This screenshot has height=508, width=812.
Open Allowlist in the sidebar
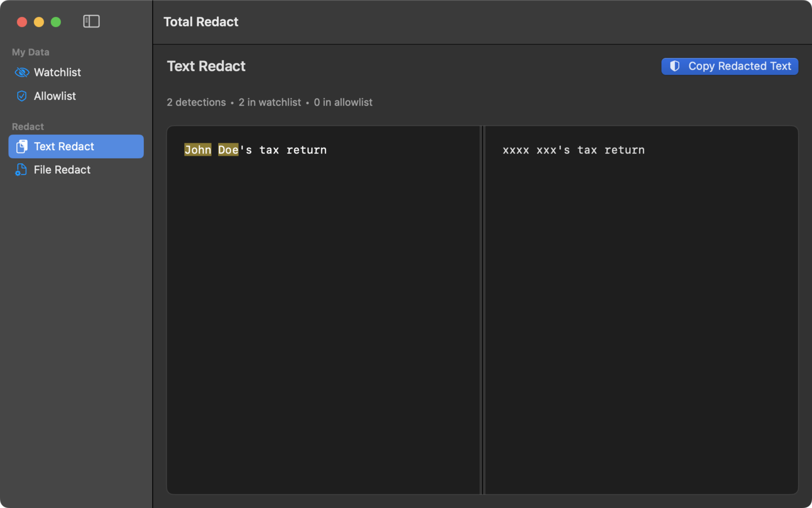[x=76, y=96]
